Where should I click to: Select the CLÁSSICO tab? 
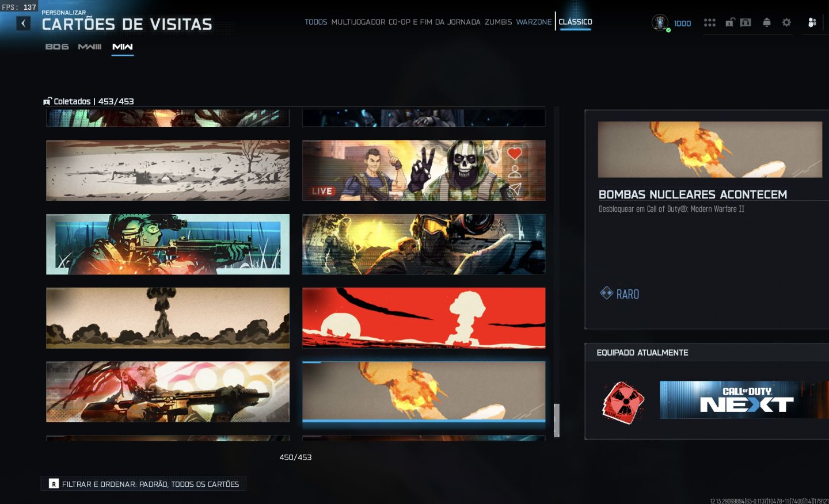575,22
